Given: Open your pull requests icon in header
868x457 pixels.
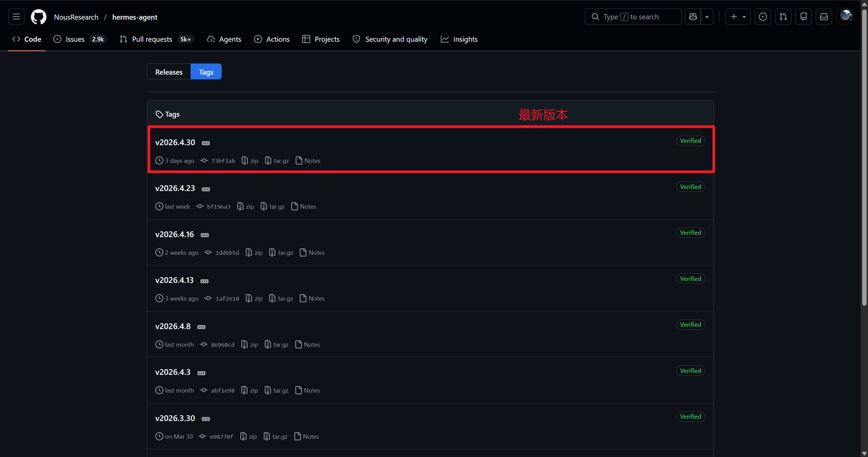Looking at the screenshot, I should [x=783, y=17].
